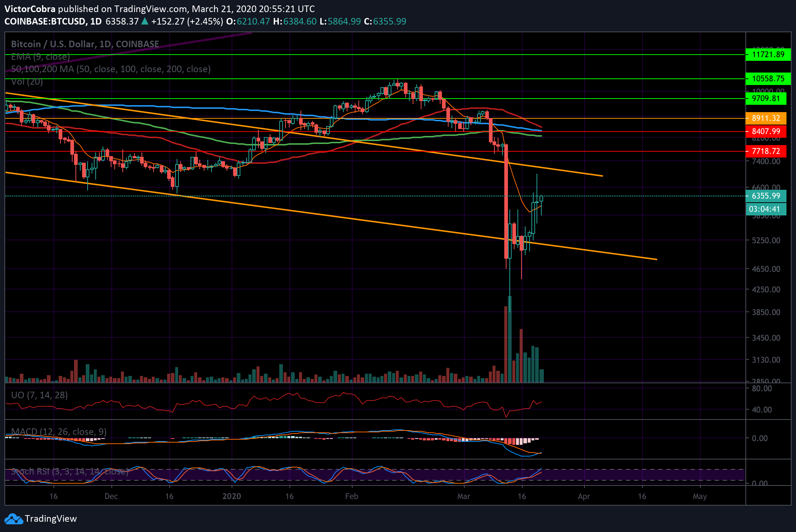
Task: Click the Mar label on time axis
Action: 464,496
